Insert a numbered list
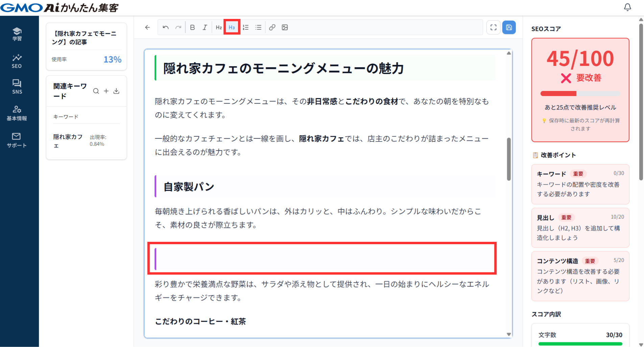644x347 pixels. (246, 27)
